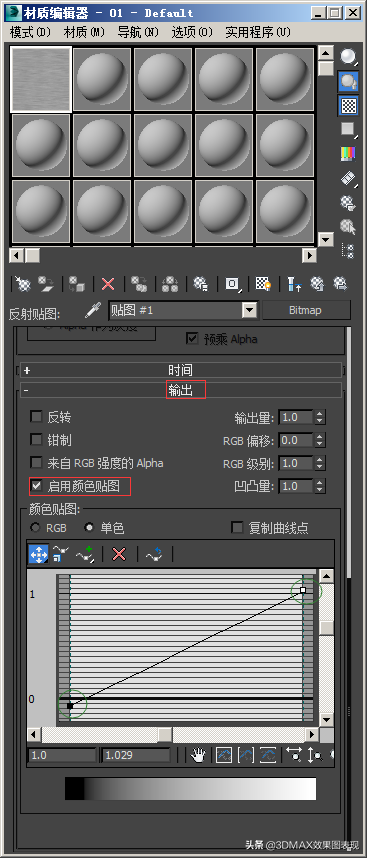
Task: Toggle checkered Background icon
Action: click(x=348, y=106)
